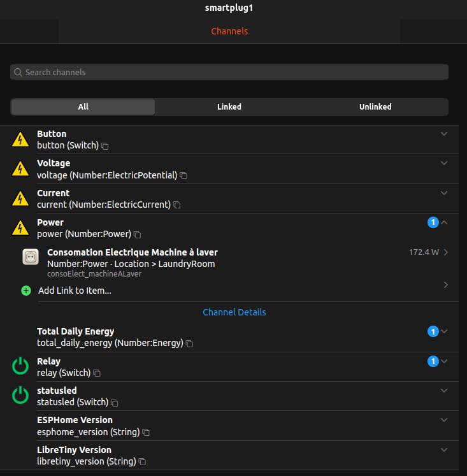Screen dimensions: 467x476
Task: Click the green plus Add Link icon
Action: click(26, 291)
